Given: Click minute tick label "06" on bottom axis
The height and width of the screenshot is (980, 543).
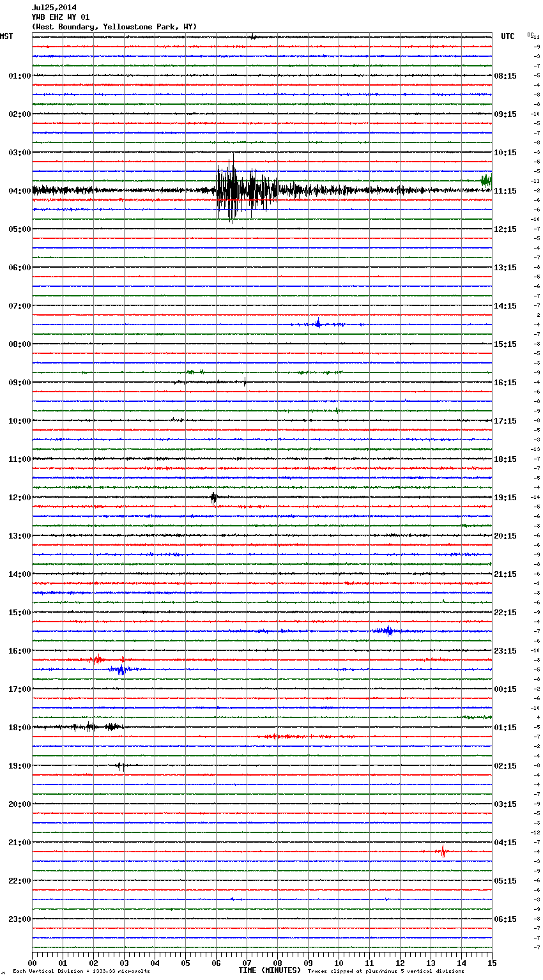Looking at the screenshot, I should click(x=216, y=963).
